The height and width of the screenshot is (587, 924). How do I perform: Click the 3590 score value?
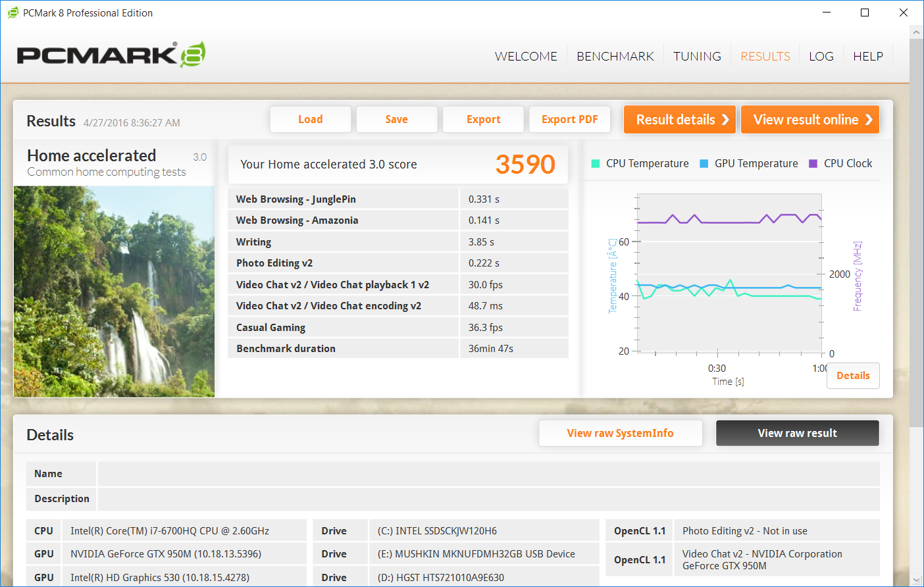click(525, 165)
